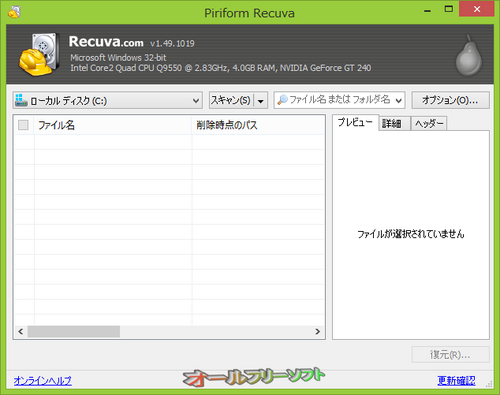Click the 更新確認 update link
This screenshot has height=395, width=500.
click(456, 380)
